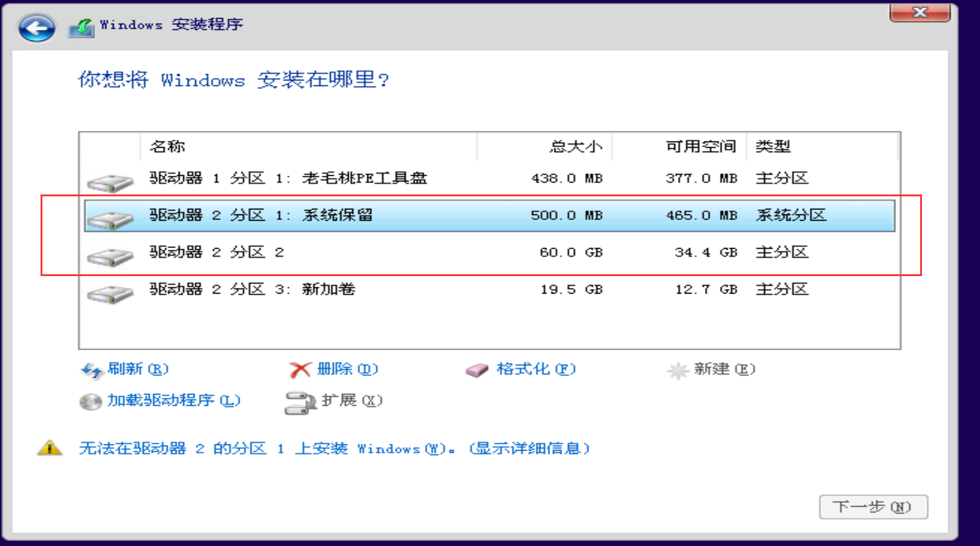Click the 19.5 GB total size cell
Viewport: 980px width, 546px height.
click(x=571, y=289)
